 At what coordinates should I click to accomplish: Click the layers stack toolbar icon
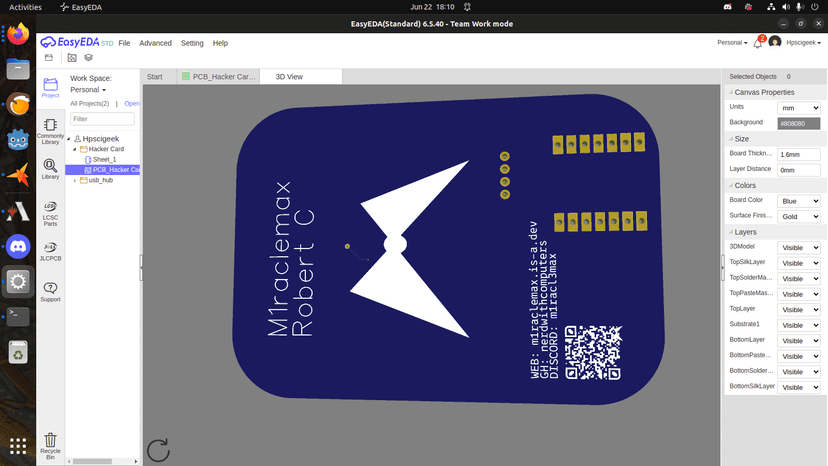point(89,58)
